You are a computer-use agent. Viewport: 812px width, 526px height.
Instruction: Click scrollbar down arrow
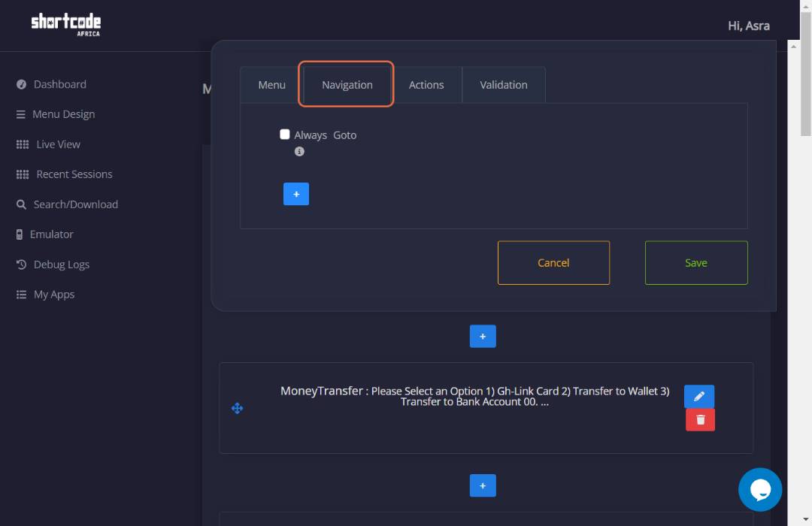pyautogui.click(x=806, y=519)
